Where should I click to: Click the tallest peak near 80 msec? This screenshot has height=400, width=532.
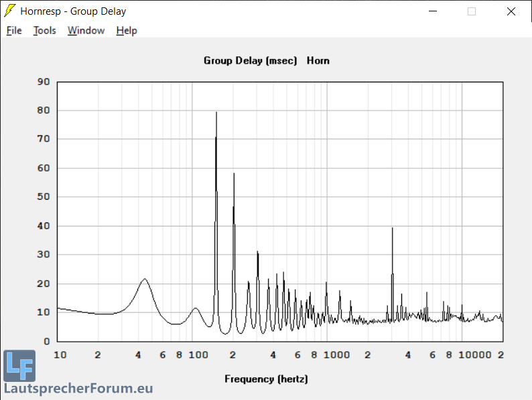(216, 113)
